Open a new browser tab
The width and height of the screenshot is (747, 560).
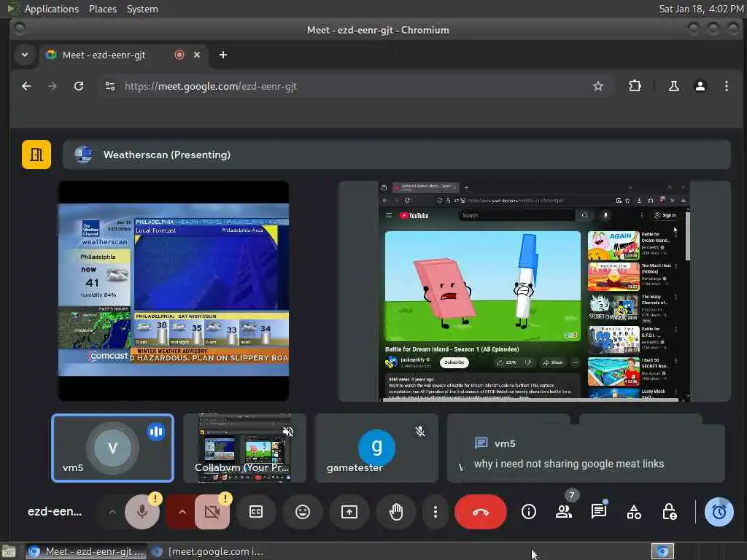[223, 55]
